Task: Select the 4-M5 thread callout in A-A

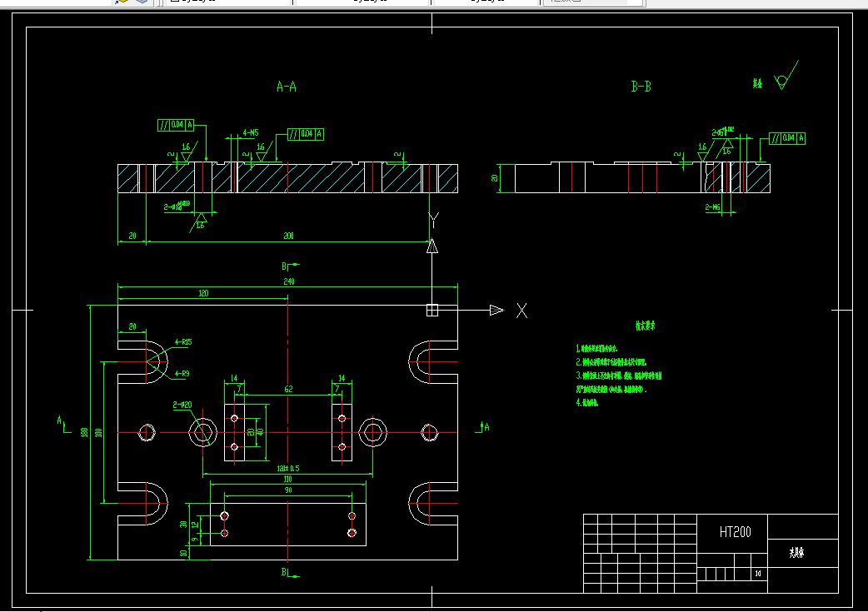Action: (251, 132)
